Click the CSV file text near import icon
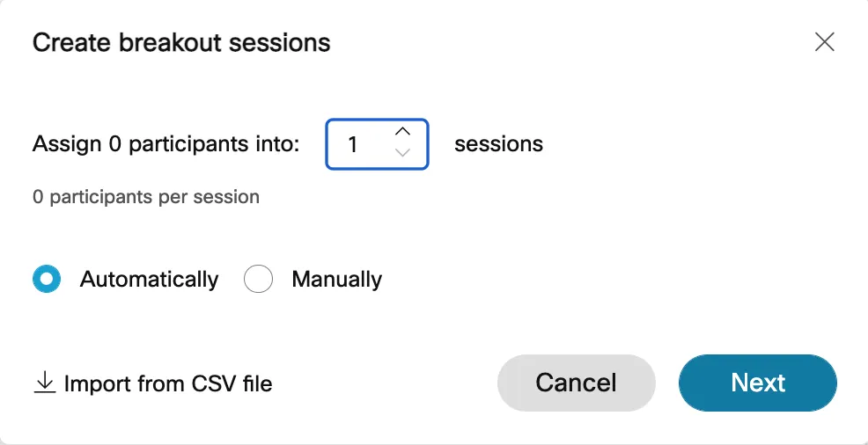The width and height of the screenshot is (868, 445). 232,383
